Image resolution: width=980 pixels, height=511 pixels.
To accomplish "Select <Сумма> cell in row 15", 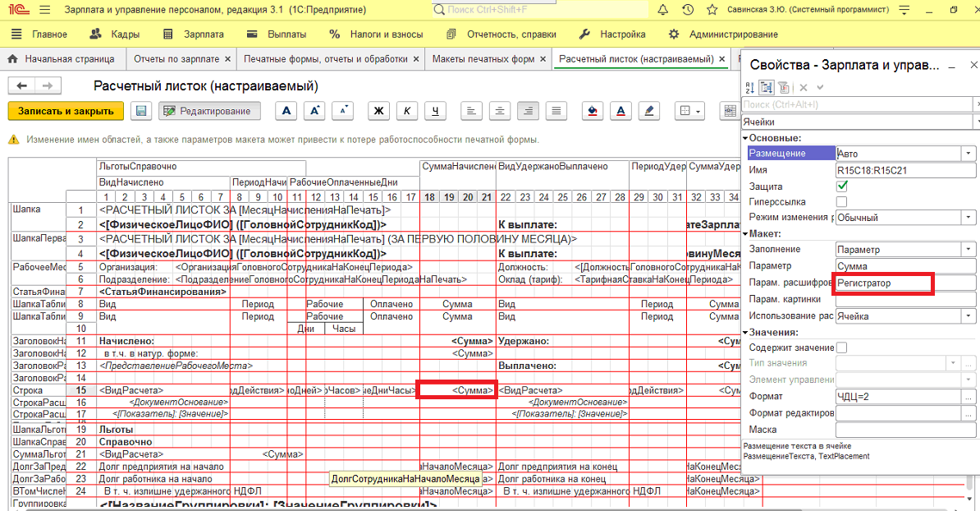I will point(457,390).
